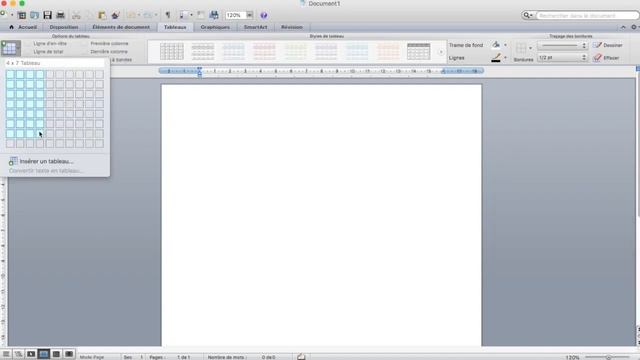Open the Bordures dropdown arrow

click(x=530, y=48)
